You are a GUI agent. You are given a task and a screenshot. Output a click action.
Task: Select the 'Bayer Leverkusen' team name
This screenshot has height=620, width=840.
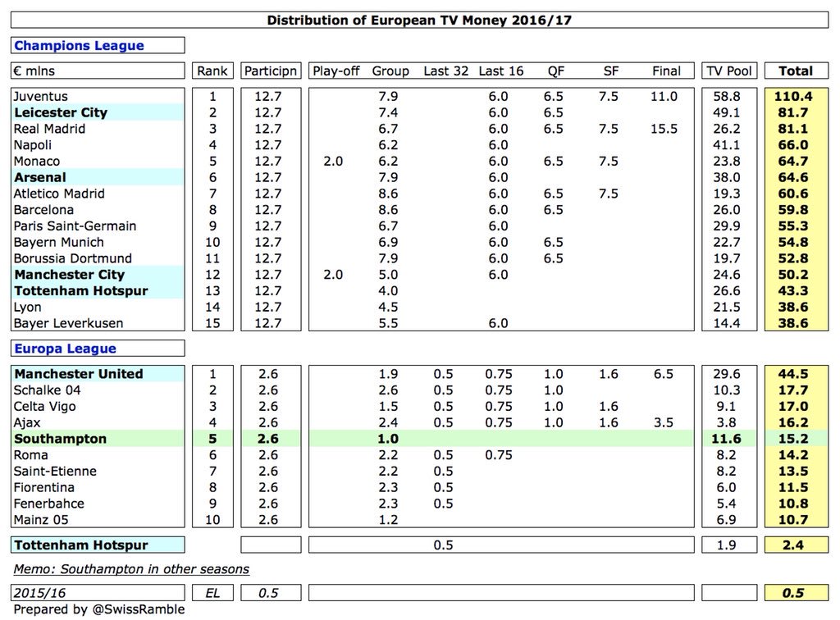(x=68, y=323)
